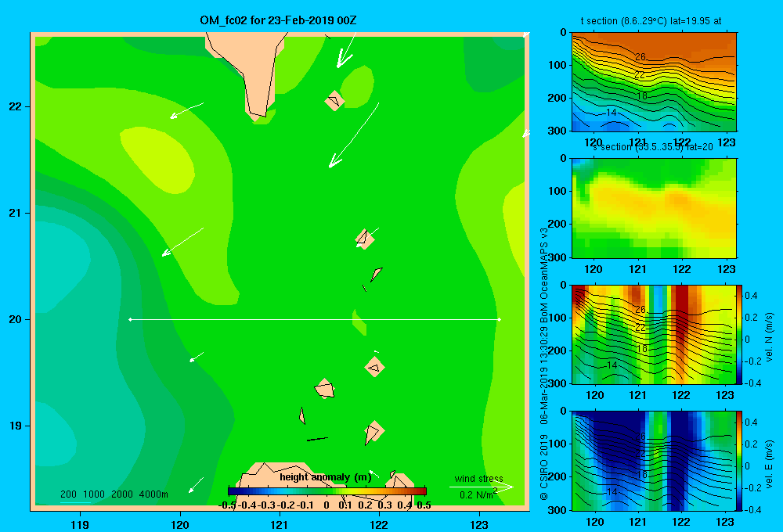
Task: Click the "0.4" tick on vel. N scale
Action: click(751, 296)
